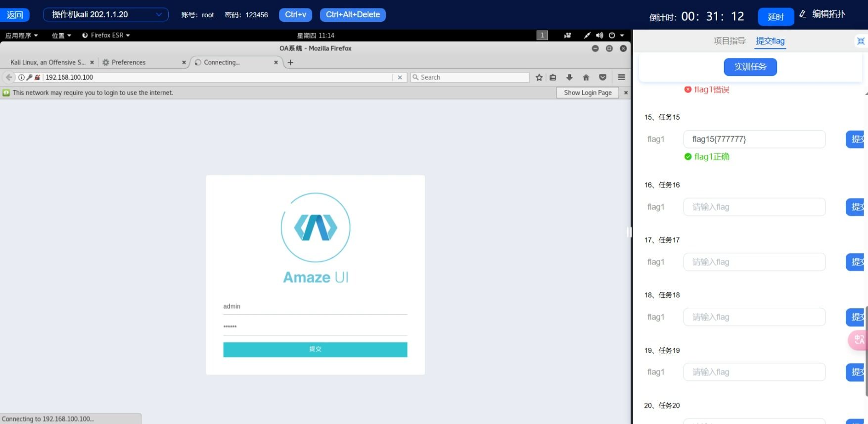Screen dimensions: 868x424
Task: Click the Pocket icon in the toolbar
Action: coord(602,77)
